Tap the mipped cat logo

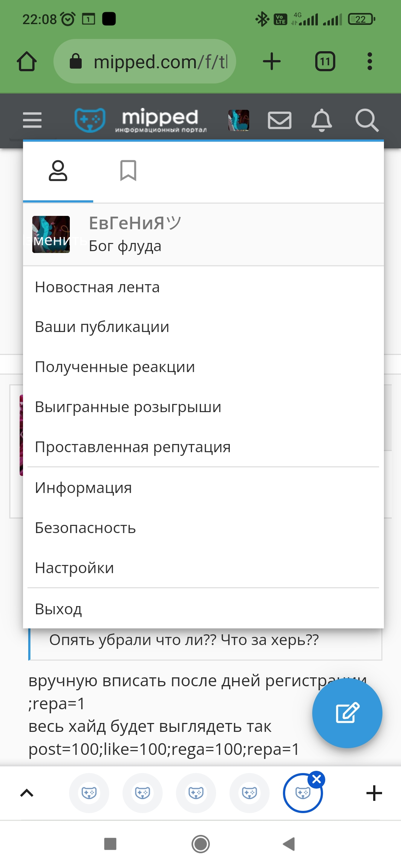[x=90, y=120]
